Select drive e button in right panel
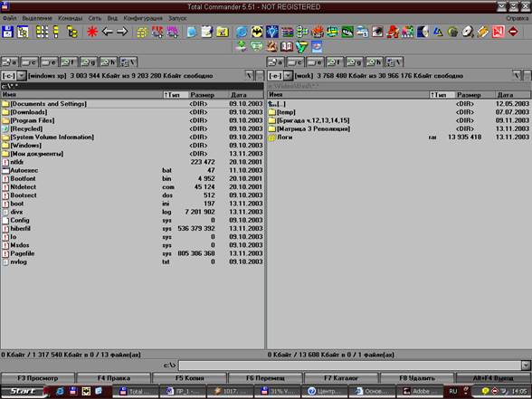Viewport: 532px width, 399px height. click(x=315, y=62)
